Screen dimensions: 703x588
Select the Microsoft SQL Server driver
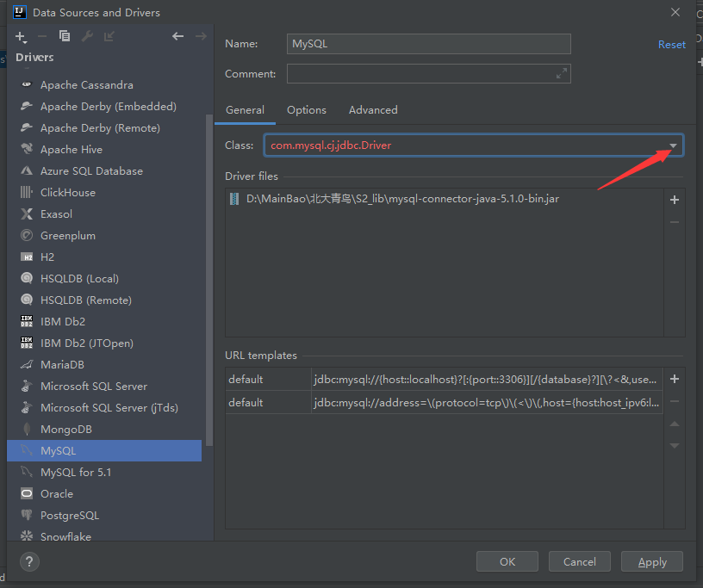[104, 386]
